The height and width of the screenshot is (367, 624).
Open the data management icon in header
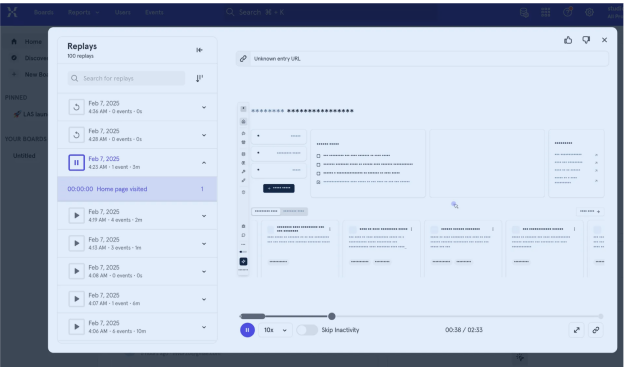click(x=524, y=13)
